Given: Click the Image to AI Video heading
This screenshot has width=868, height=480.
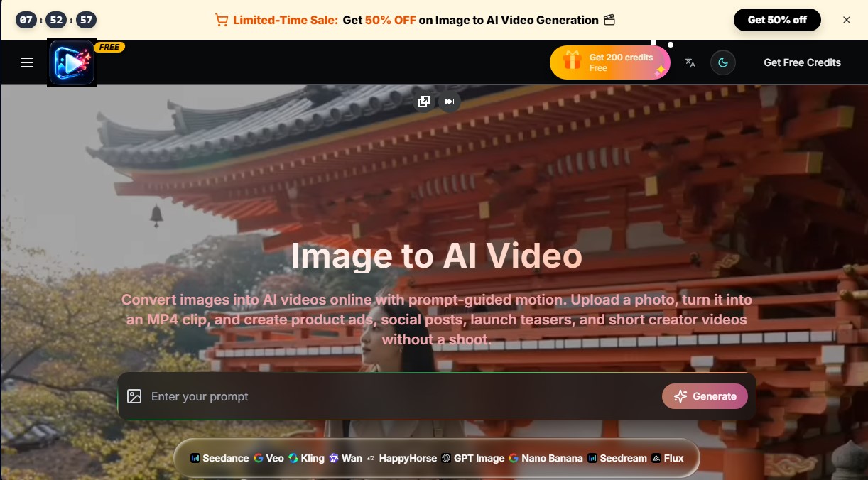Looking at the screenshot, I should pos(436,256).
